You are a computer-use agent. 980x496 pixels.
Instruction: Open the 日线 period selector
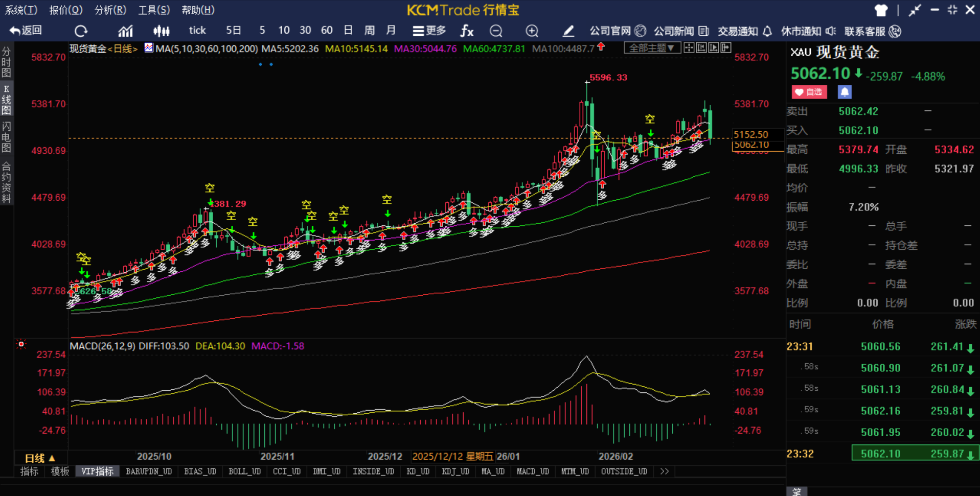[40, 458]
